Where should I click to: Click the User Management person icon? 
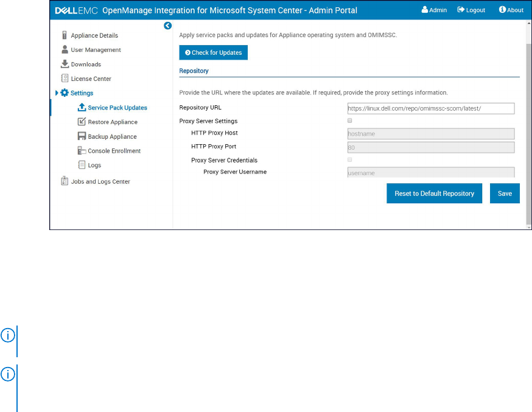pos(65,49)
